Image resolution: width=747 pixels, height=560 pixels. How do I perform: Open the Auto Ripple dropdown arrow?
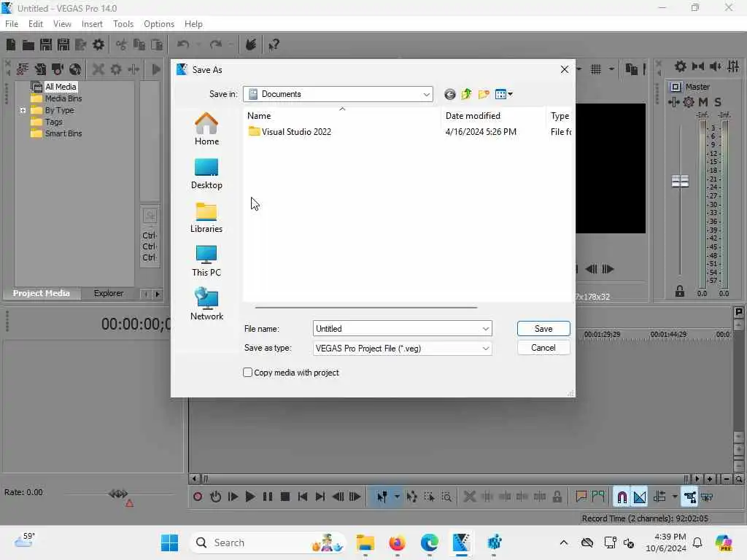point(675,497)
